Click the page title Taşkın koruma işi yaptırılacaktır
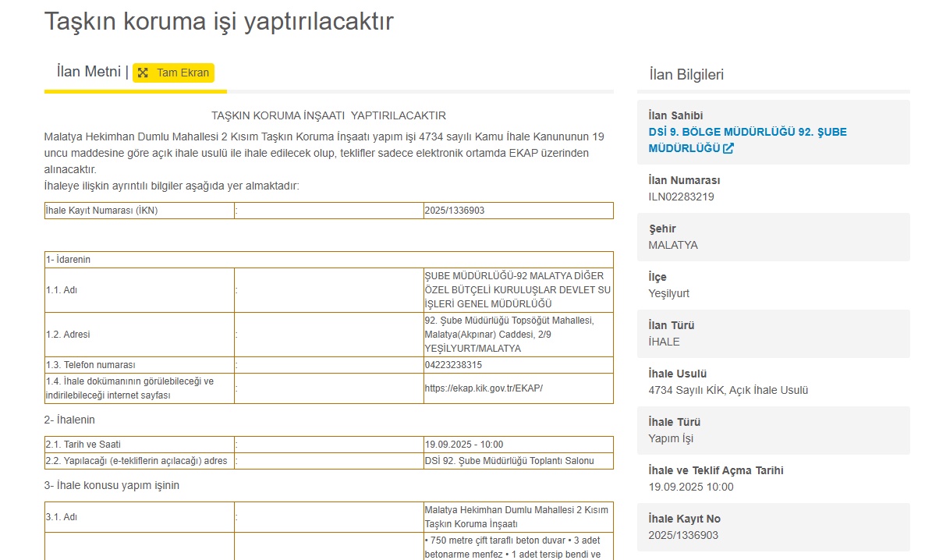Screen dimensions: 925x560 tap(218, 22)
